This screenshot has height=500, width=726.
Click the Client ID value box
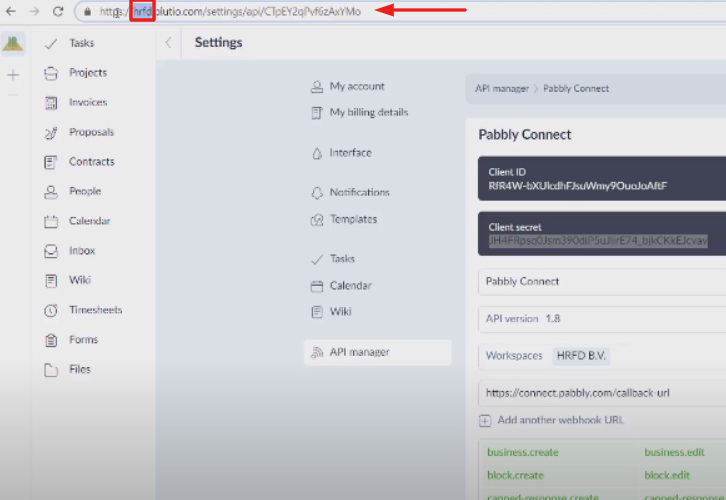[x=602, y=179]
